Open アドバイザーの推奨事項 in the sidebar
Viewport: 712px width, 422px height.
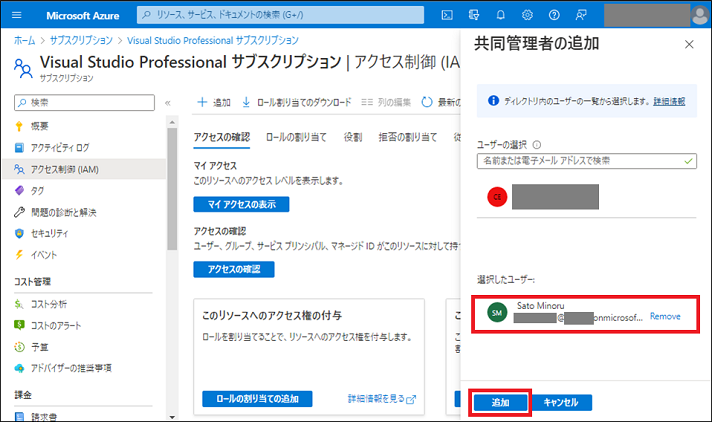point(71,368)
